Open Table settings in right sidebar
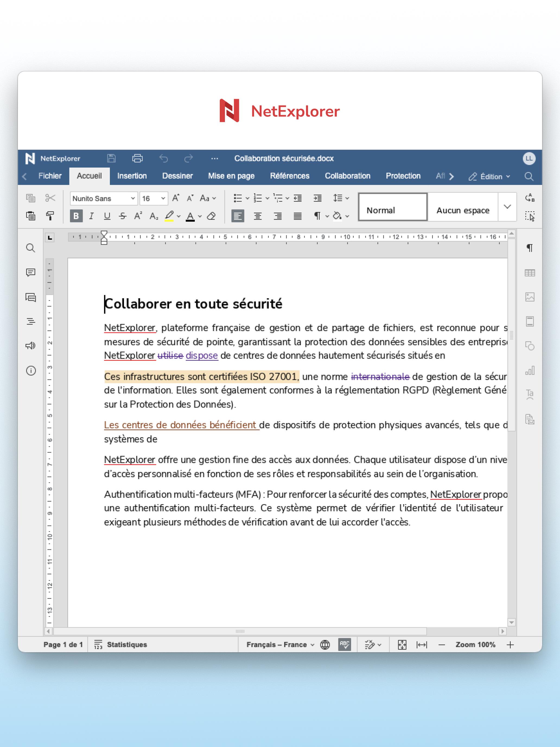Screen dimensions: 560x747 tap(530, 273)
